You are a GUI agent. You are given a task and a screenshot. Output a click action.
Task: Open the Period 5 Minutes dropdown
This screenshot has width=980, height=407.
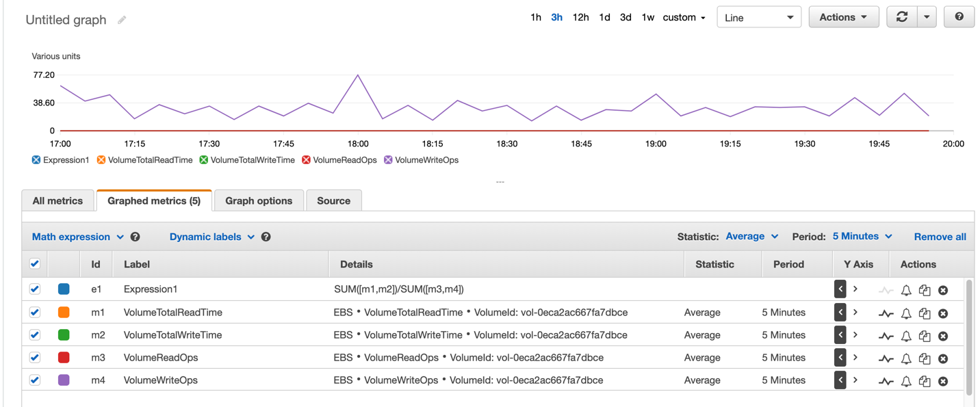pyautogui.click(x=862, y=236)
